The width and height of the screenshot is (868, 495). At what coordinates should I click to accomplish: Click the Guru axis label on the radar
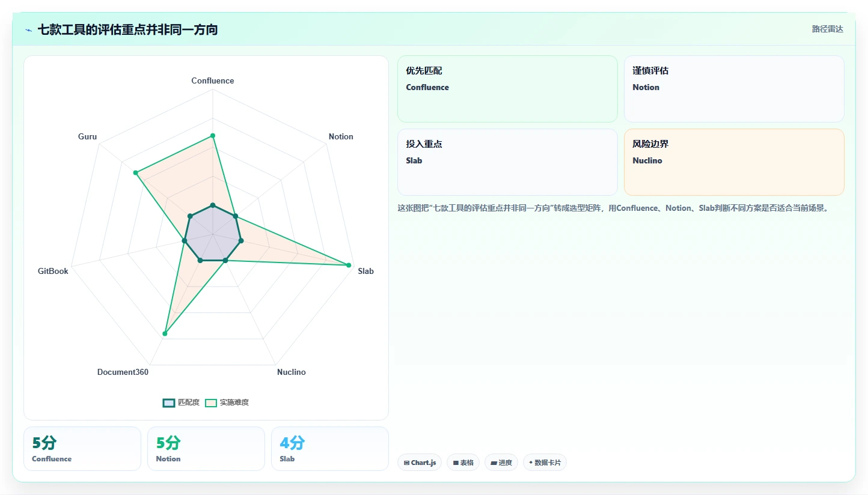coord(87,136)
